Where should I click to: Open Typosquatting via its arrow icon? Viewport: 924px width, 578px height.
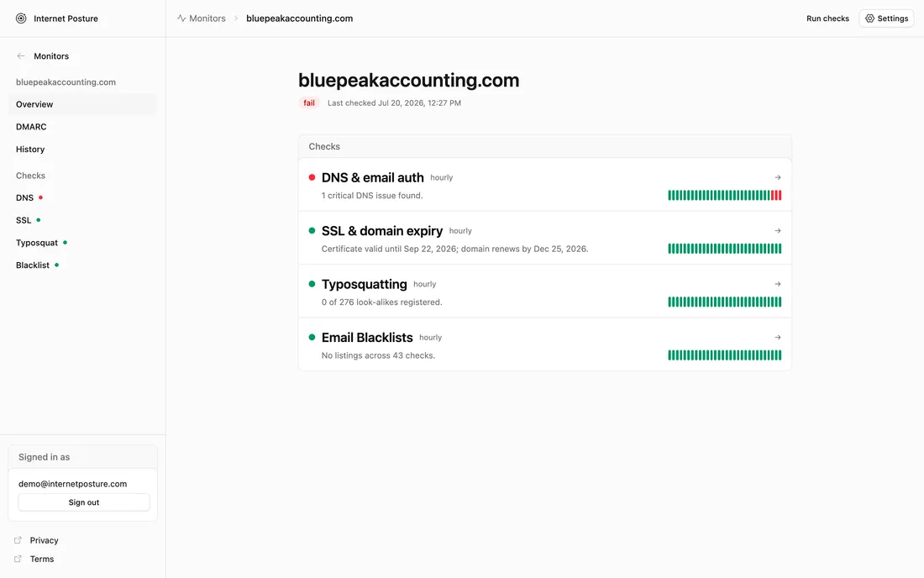[x=778, y=284]
